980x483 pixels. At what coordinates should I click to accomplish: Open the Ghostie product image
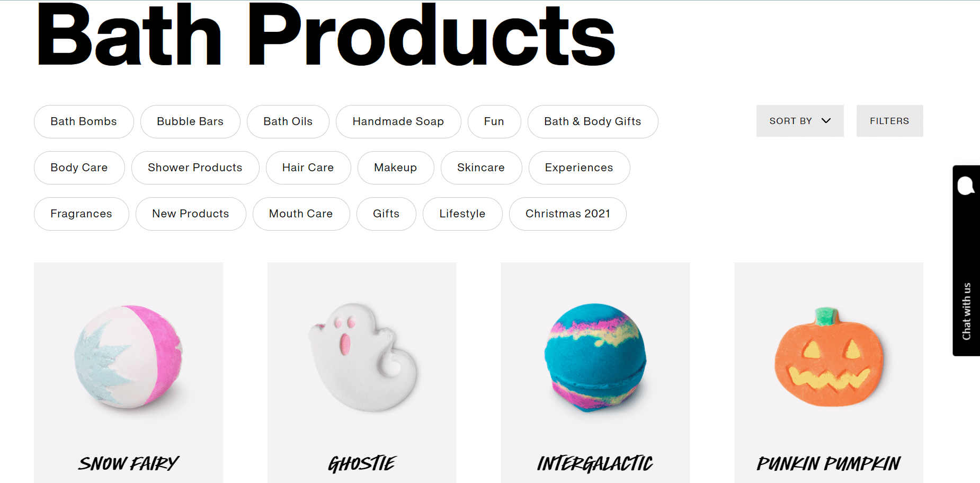click(x=362, y=357)
